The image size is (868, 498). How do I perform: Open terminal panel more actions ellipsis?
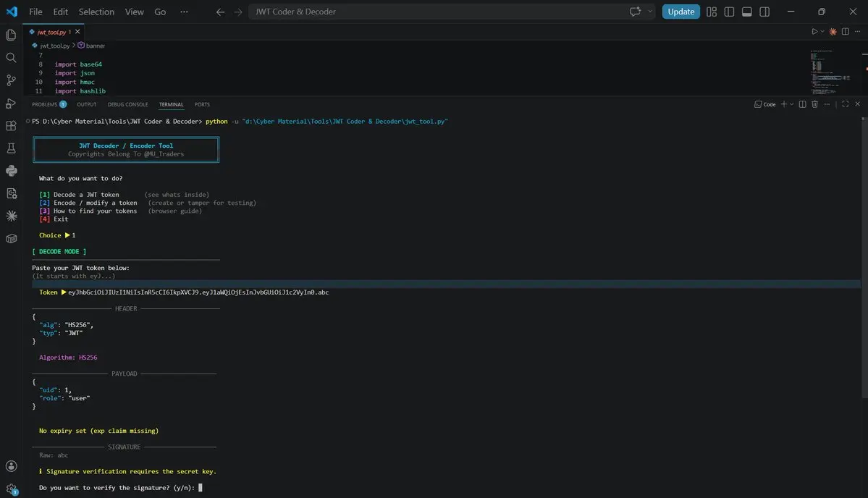pyautogui.click(x=827, y=104)
